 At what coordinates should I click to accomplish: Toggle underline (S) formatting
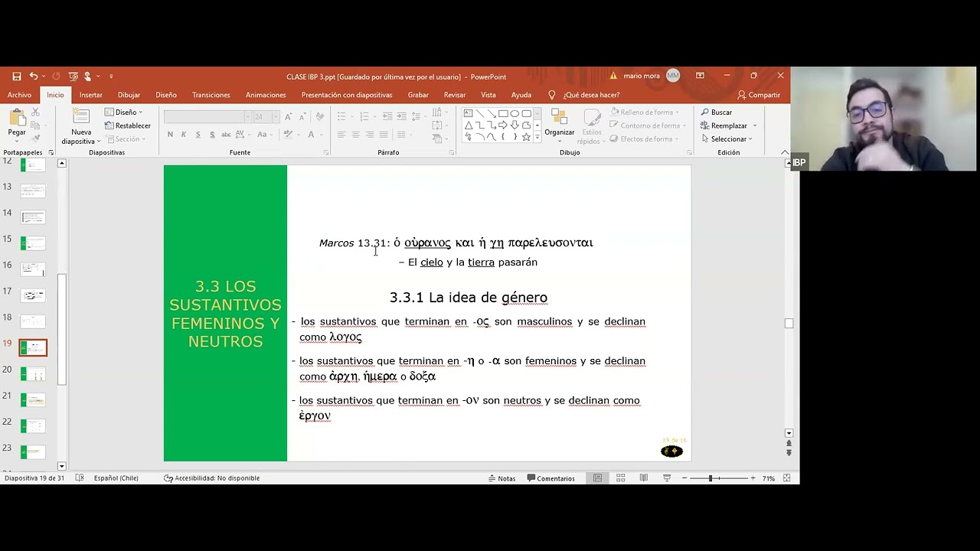pyautogui.click(x=198, y=135)
